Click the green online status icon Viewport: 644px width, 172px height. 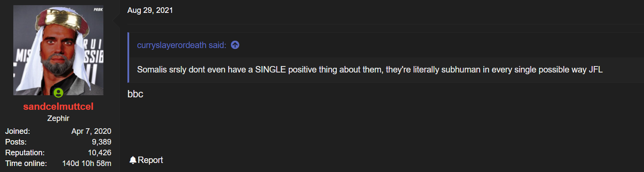click(x=58, y=93)
